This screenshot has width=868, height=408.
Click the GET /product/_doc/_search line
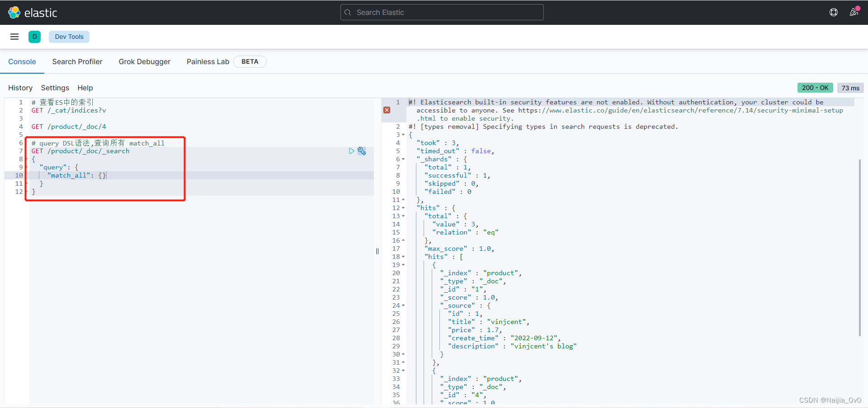pyautogui.click(x=80, y=151)
